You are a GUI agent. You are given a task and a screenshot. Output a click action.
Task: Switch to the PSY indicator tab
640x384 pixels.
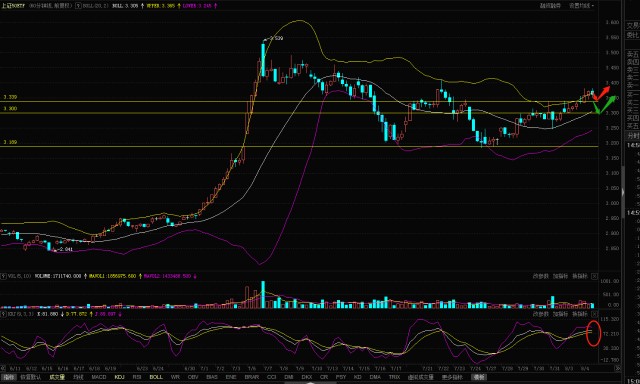[x=341, y=377]
